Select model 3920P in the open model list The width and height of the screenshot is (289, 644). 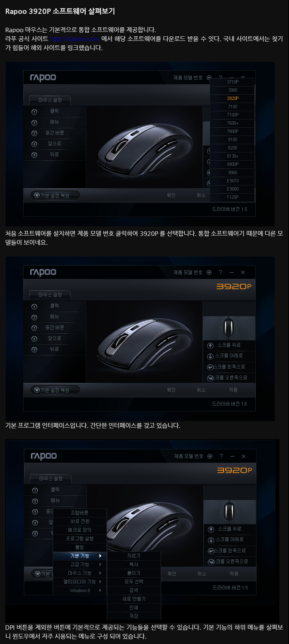click(x=233, y=98)
